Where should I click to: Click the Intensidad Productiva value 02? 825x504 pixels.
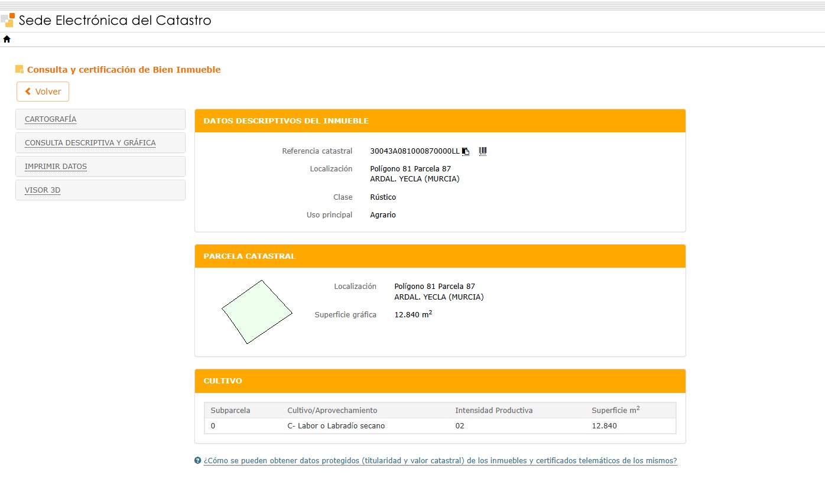460,425
